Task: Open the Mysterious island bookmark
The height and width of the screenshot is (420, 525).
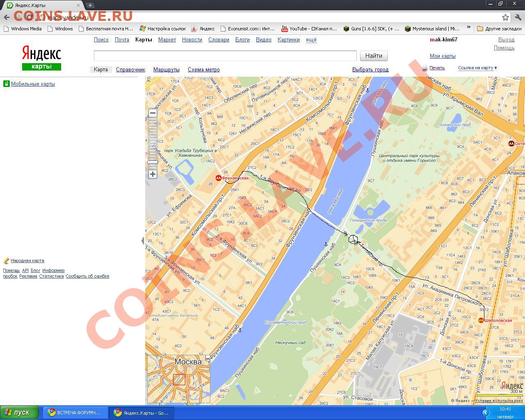Action: [x=432, y=29]
